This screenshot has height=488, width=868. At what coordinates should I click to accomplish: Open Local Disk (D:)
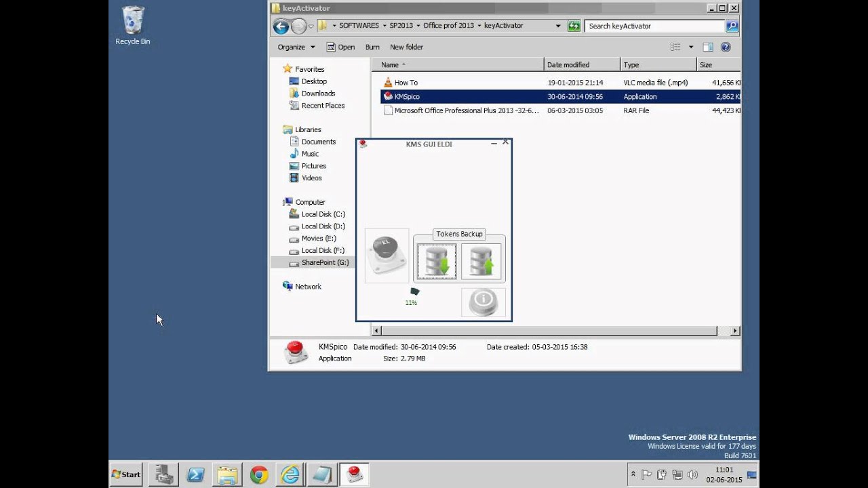323,226
